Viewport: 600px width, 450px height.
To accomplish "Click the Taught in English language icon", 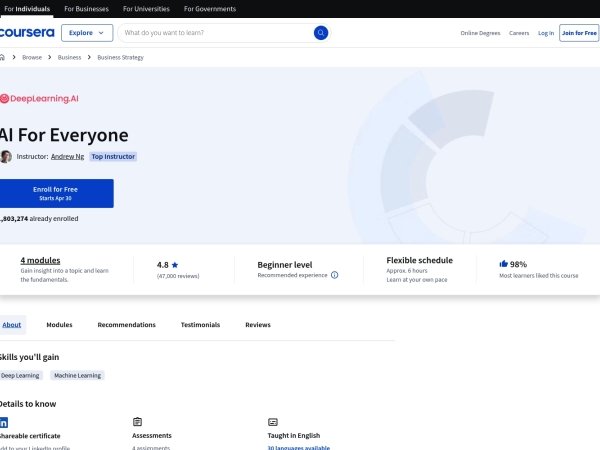I will click(272, 422).
